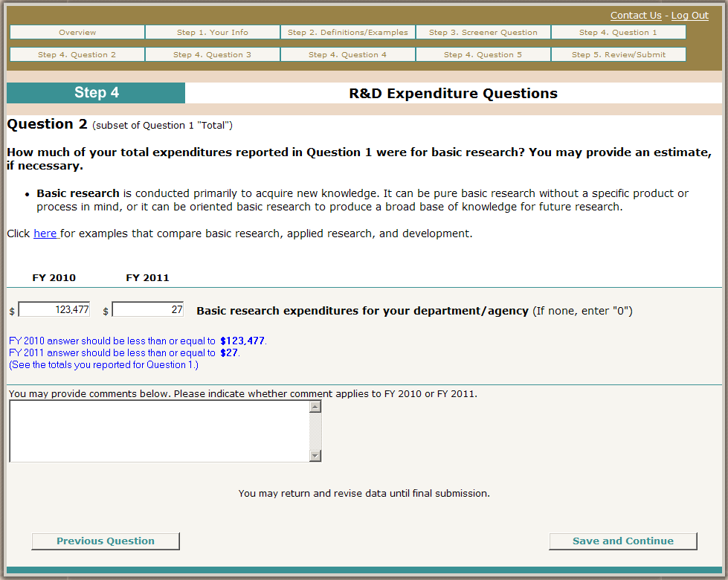Go to Step 1. Your Info tab
This screenshot has height=580, width=728.
pos(213,33)
